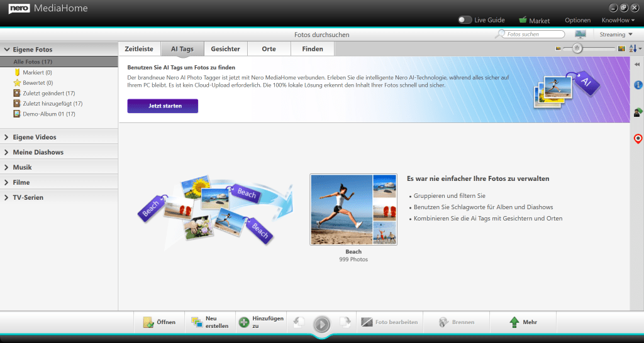The height and width of the screenshot is (343, 644).
Task: Open the KnowHow dropdown menu
Action: click(x=618, y=20)
